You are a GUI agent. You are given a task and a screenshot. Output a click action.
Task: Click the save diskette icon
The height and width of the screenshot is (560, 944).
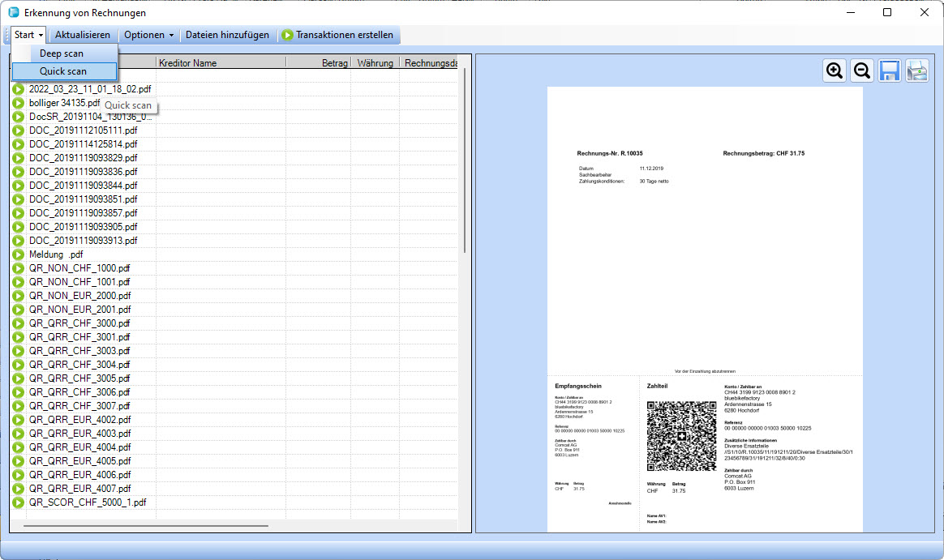890,71
